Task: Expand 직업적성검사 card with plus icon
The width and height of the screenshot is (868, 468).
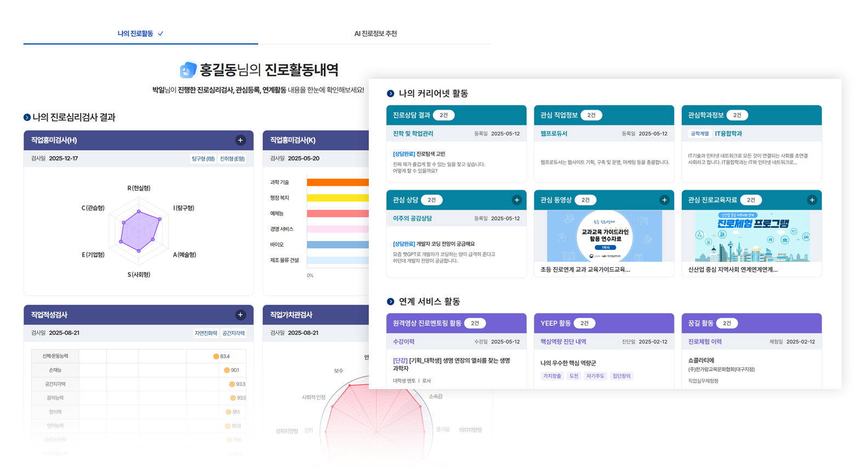Action: (240, 315)
